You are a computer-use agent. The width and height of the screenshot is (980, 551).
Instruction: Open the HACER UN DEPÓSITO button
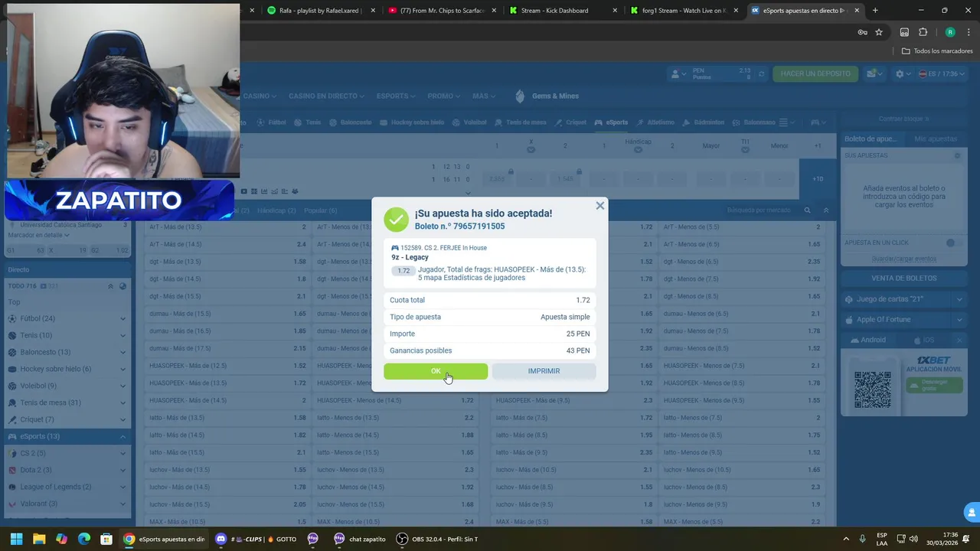[x=815, y=73]
